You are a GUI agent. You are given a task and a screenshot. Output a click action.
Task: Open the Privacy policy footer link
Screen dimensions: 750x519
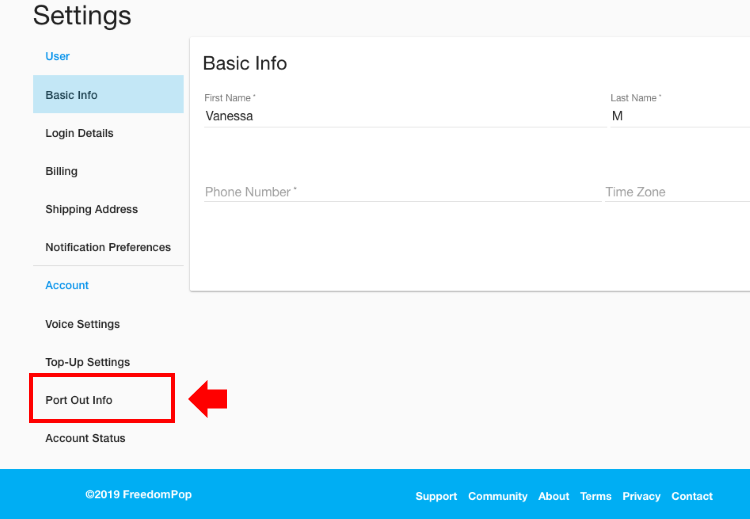pyautogui.click(x=641, y=496)
